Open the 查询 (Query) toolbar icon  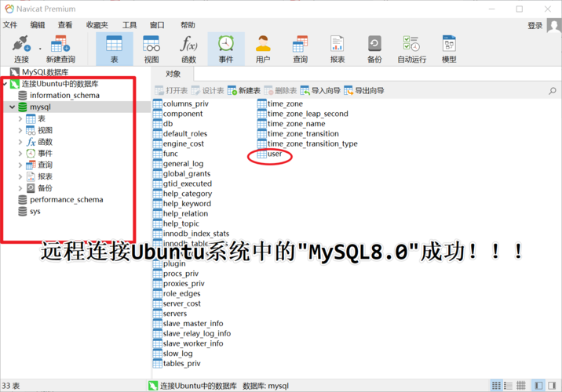300,49
